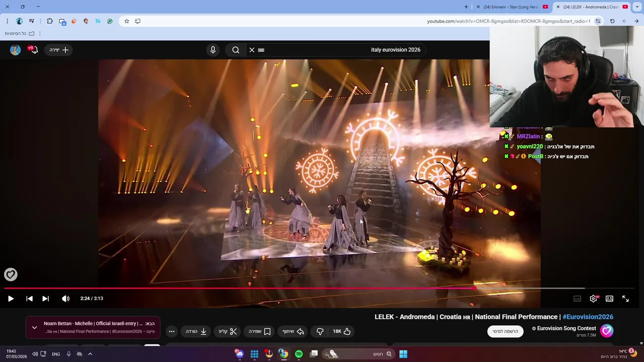Open YouTube notifications bell

(34, 50)
